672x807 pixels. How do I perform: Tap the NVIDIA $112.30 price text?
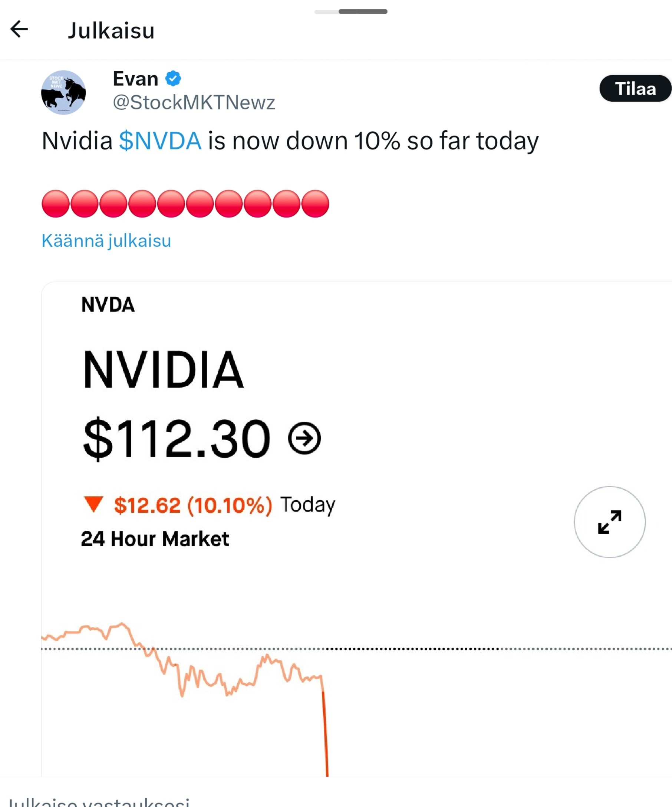(x=177, y=438)
